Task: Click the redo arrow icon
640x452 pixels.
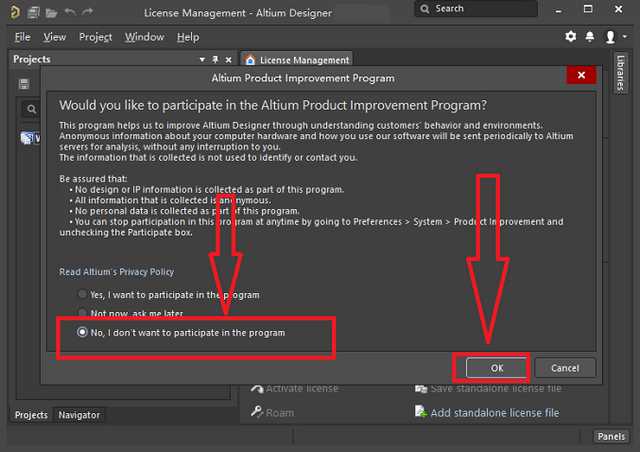Action: (x=87, y=12)
